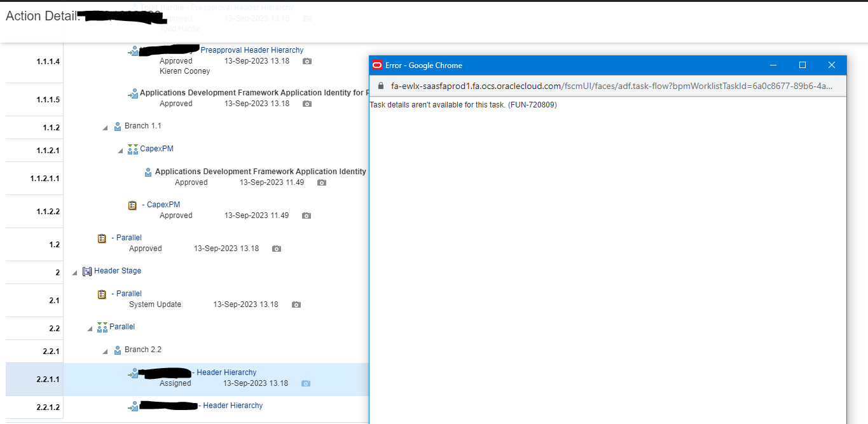Screen dimensions: 868x424
Task: Click the camera icon beside Preapproval Header Hierarchy approval
Action: [x=307, y=61]
